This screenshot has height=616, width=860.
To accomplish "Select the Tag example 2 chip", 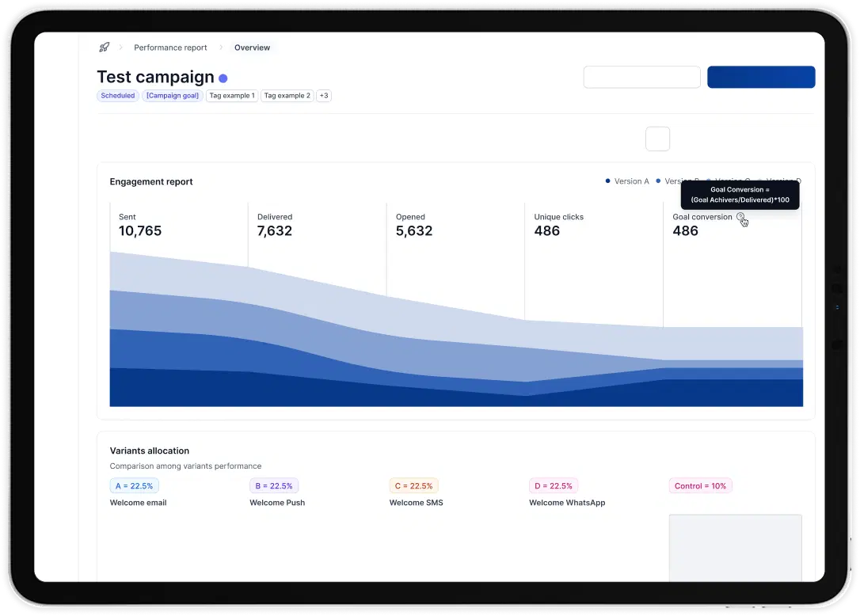I will (287, 96).
